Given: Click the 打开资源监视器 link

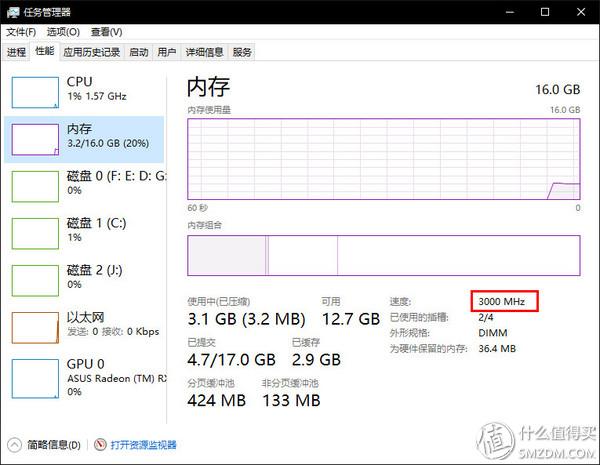Looking at the screenshot, I should (143, 445).
